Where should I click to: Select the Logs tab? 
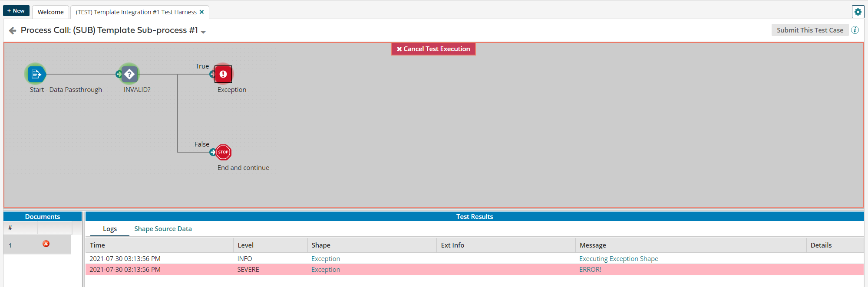point(110,229)
